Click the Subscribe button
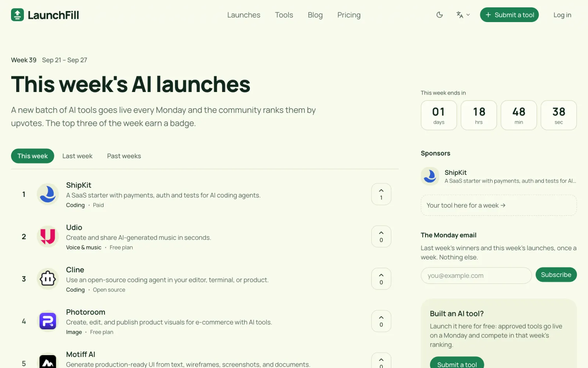 [556, 275]
